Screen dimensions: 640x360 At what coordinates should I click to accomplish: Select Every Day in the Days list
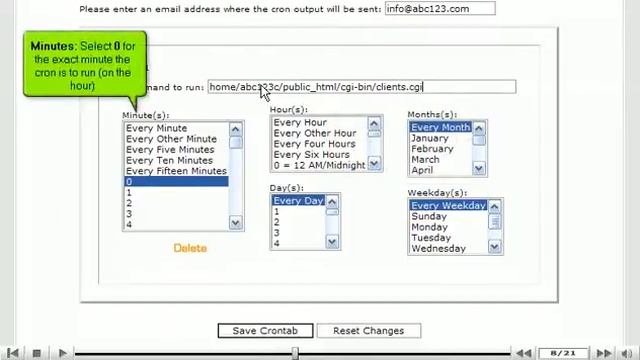pyautogui.click(x=298, y=201)
